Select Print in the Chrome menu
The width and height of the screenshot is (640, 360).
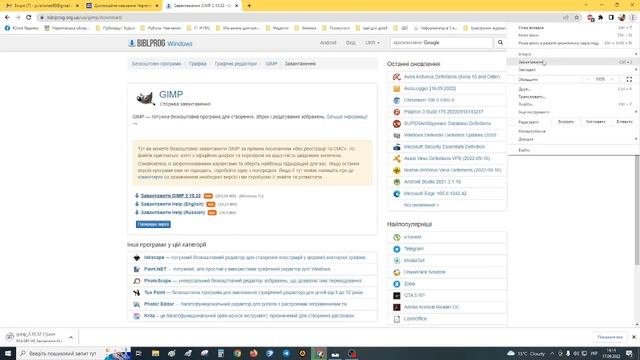click(573, 89)
